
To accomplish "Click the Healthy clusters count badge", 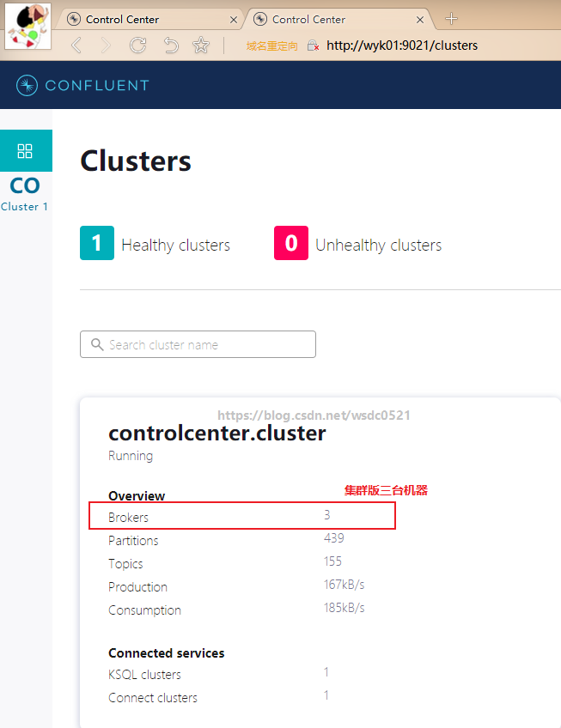I will [96, 243].
